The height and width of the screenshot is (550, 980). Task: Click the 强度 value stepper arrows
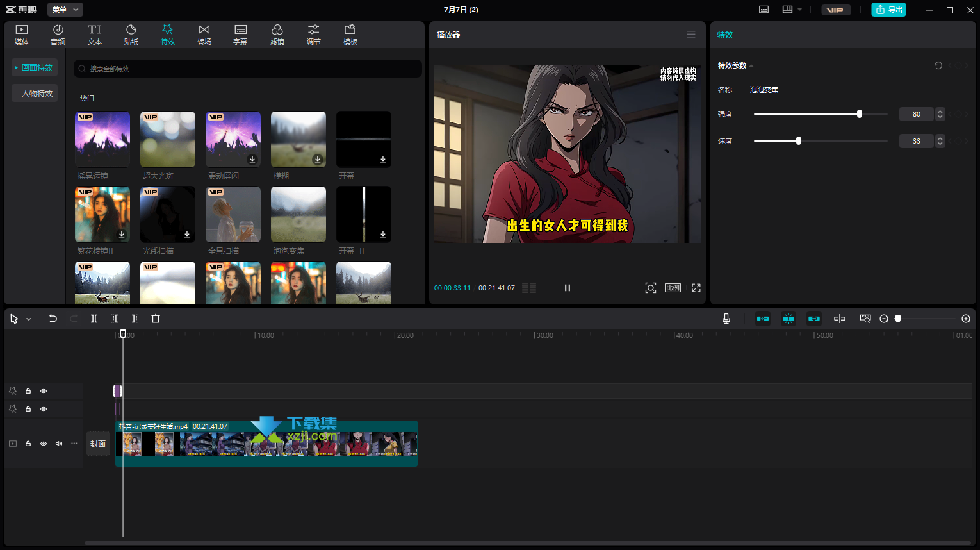940,114
